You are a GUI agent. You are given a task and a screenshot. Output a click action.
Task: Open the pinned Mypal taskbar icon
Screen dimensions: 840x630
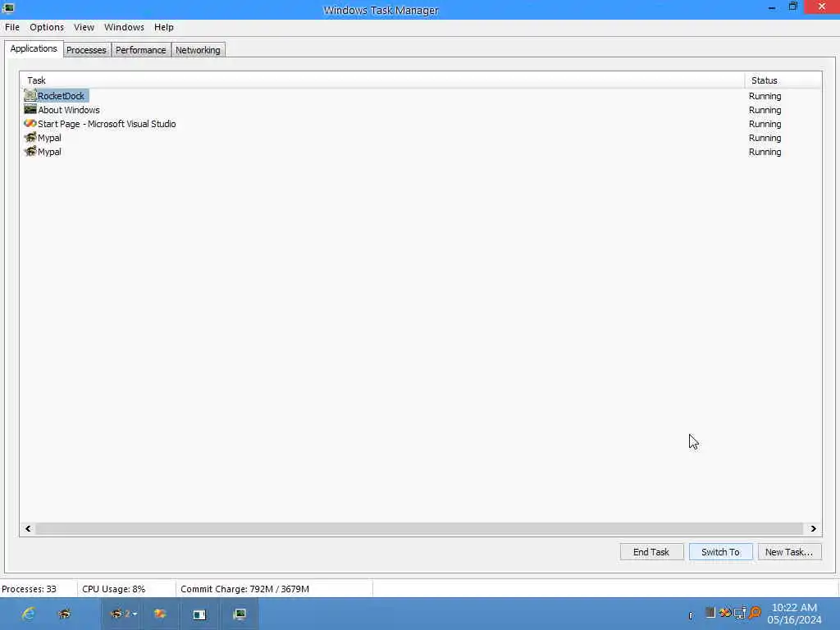[x=64, y=614]
